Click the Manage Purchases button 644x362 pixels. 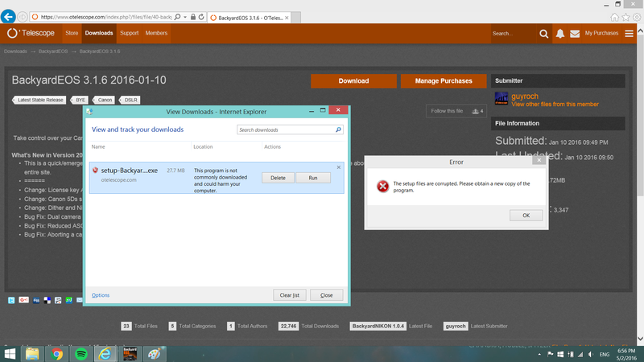(444, 81)
